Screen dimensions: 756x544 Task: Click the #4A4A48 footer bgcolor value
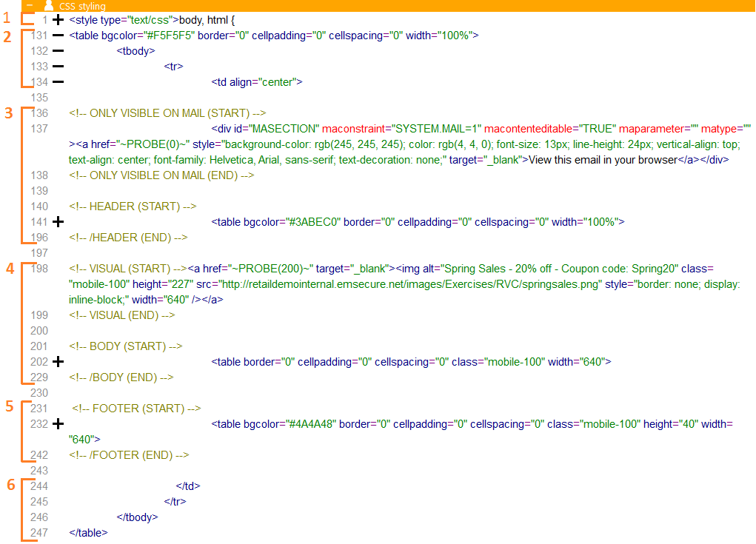coord(310,424)
